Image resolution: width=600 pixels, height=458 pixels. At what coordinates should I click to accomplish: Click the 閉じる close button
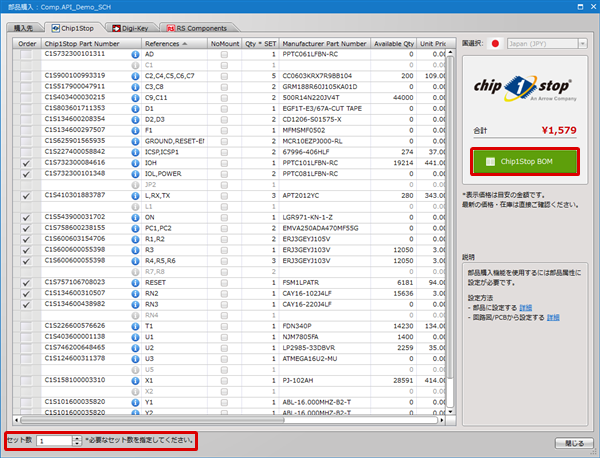pyautogui.click(x=574, y=443)
